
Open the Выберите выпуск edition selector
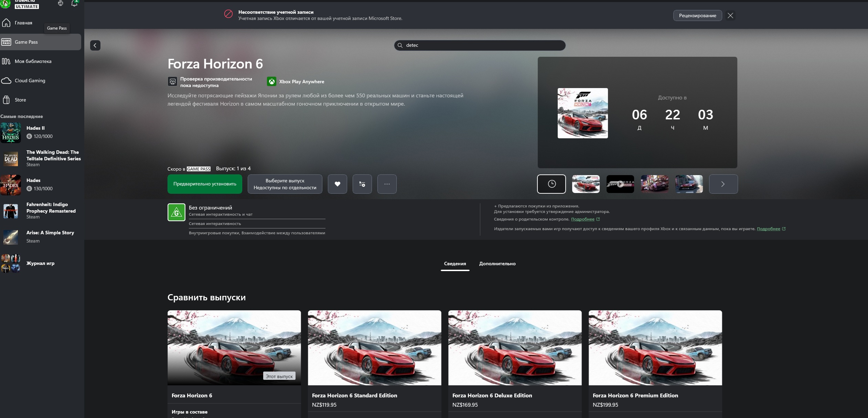(x=285, y=184)
